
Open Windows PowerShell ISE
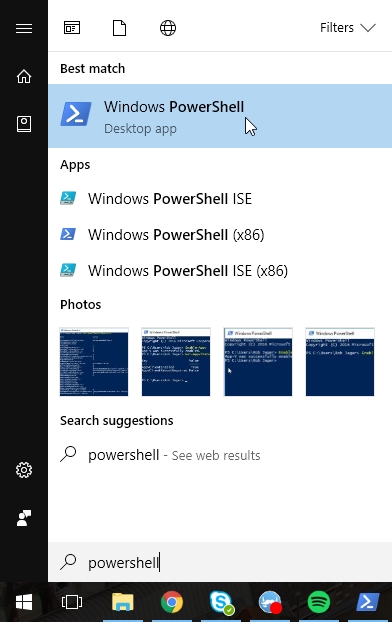click(x=220, y=198)
